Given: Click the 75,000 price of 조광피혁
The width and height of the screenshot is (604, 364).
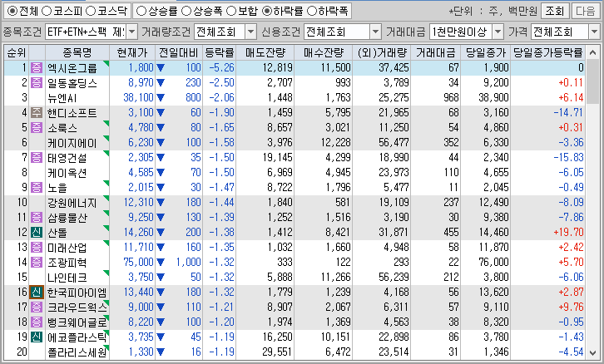Looking at the screenshot, I should pos(138,263).
